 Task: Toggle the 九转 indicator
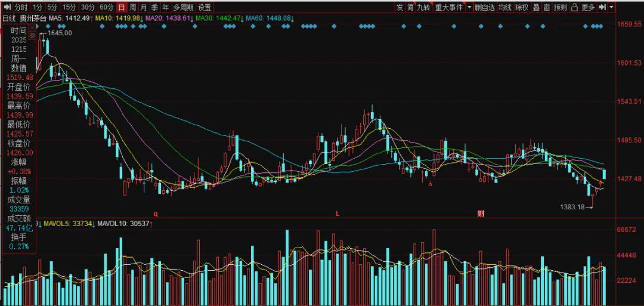coord(423,7)
